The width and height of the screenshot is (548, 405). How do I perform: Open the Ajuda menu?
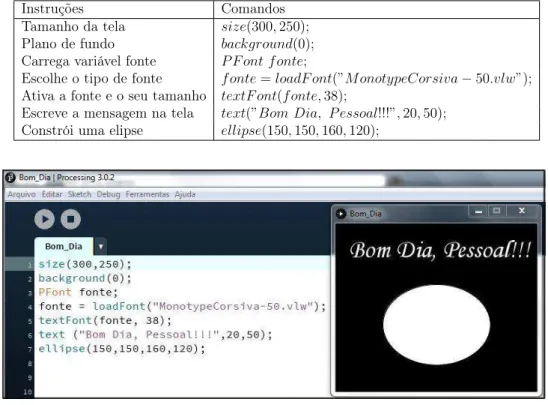click(185, 194)
